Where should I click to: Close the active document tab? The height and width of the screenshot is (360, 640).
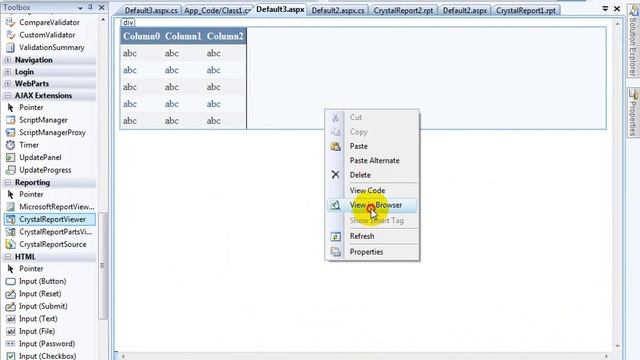tap(617, 9)
